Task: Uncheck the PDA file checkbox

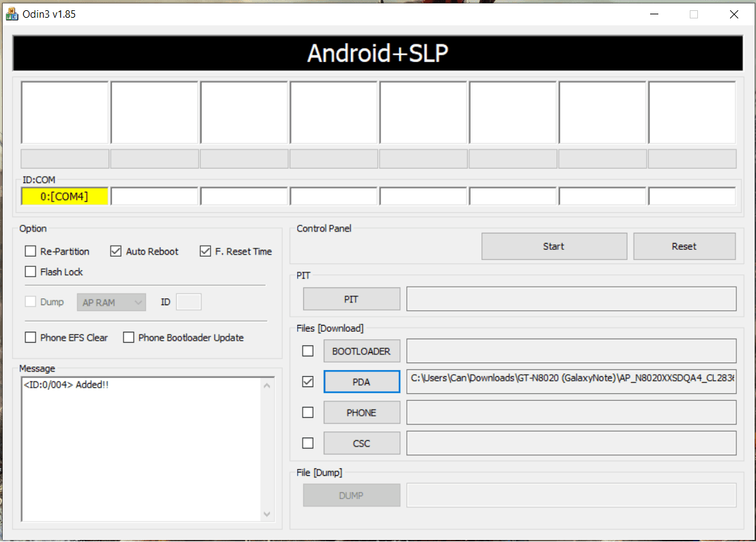Action: pyautogui.click(x=307, y=382)
